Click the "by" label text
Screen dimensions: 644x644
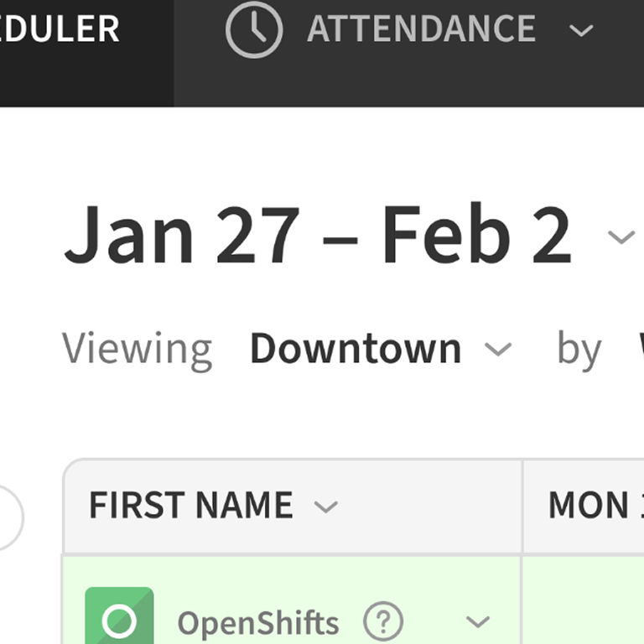(579, 349)
